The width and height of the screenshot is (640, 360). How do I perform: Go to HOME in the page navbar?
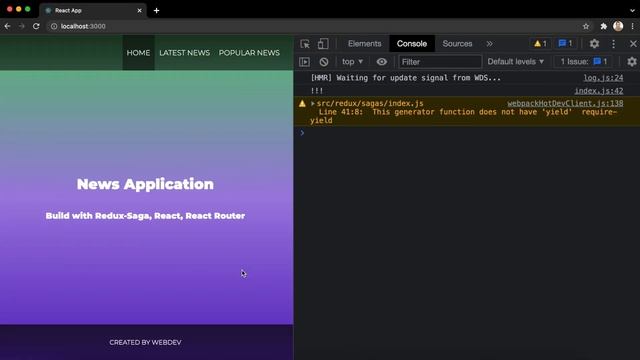pos(138,53)
